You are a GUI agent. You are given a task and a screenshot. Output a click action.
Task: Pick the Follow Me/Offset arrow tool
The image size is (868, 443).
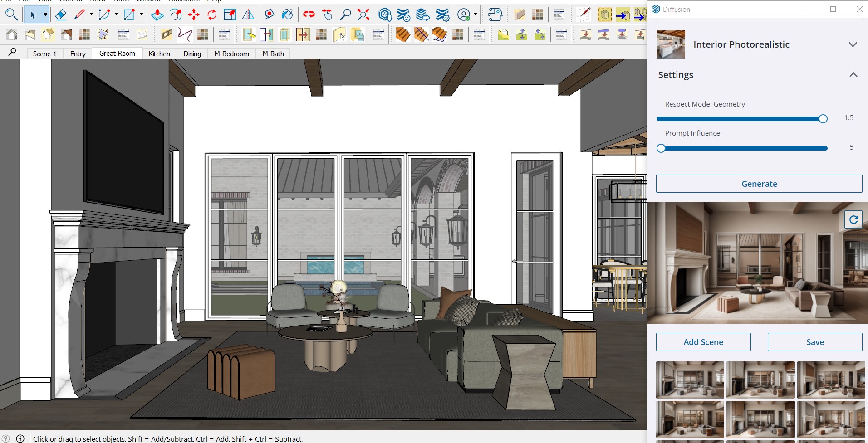click(176, 15)
